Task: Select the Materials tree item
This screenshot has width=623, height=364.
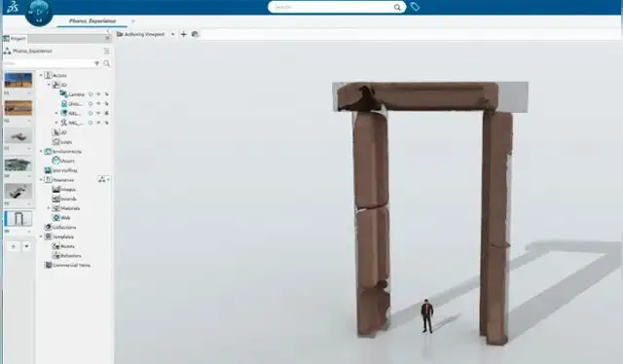Action: point(70,208)
